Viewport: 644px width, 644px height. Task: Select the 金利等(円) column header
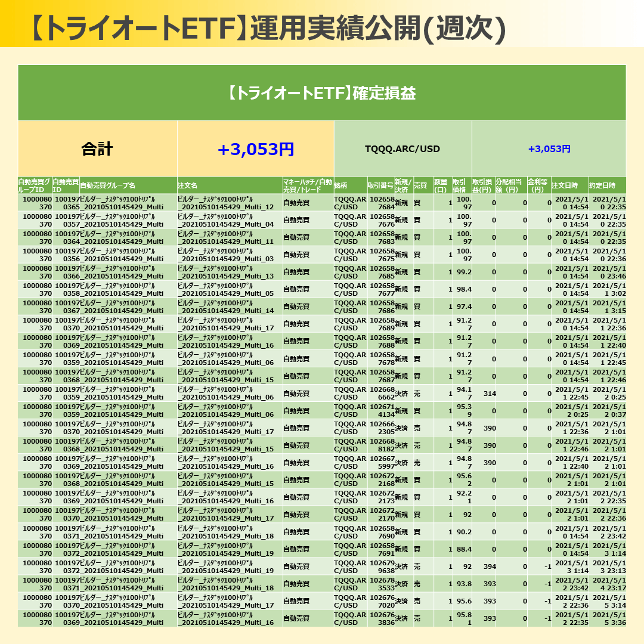pyautogui.click(x=538, y=185)
